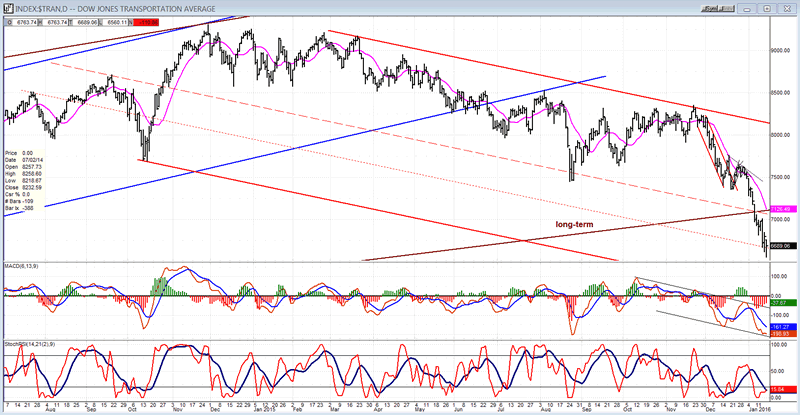This screenshot has height=415, width=800.
Task: Click the orange MACD value -198.93
Action: [784, 333]
